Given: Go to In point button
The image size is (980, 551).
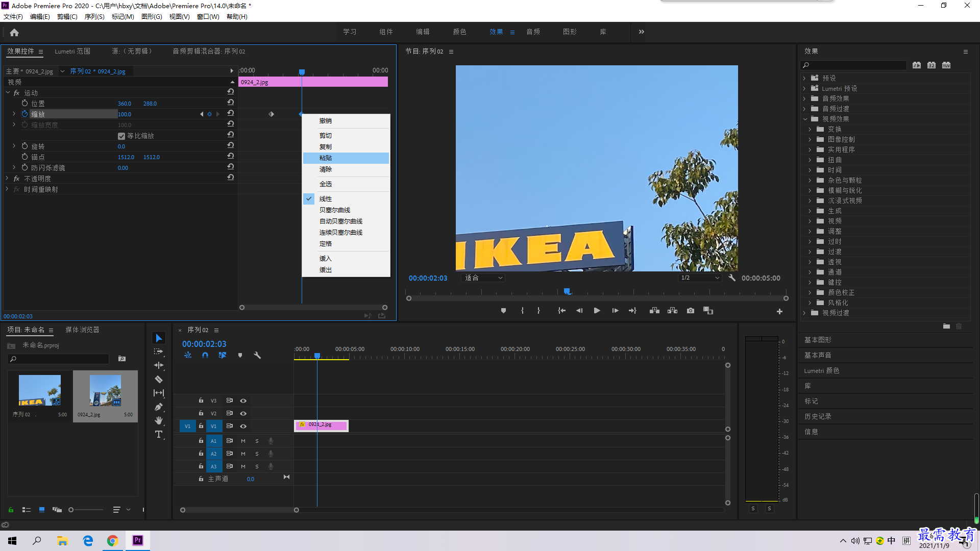Looking at the screenshot, I should coord(561,311).
